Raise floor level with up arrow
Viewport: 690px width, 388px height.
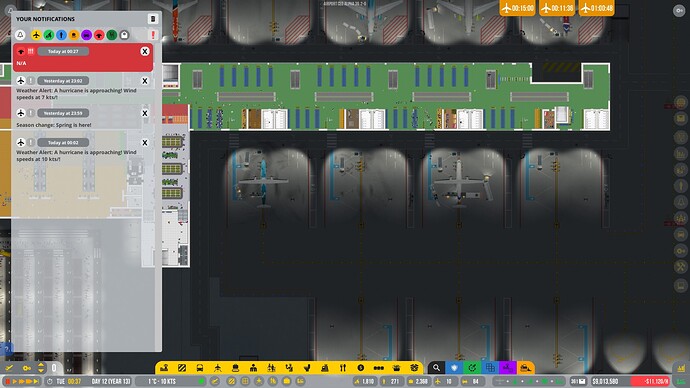coord(41,365)
